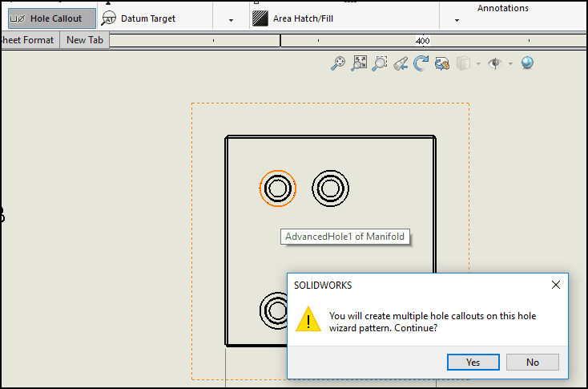The image size is (588, 389).
Task: Expand the Hide/Show Items dropdown arrow
Action: [x=511, y=64]
